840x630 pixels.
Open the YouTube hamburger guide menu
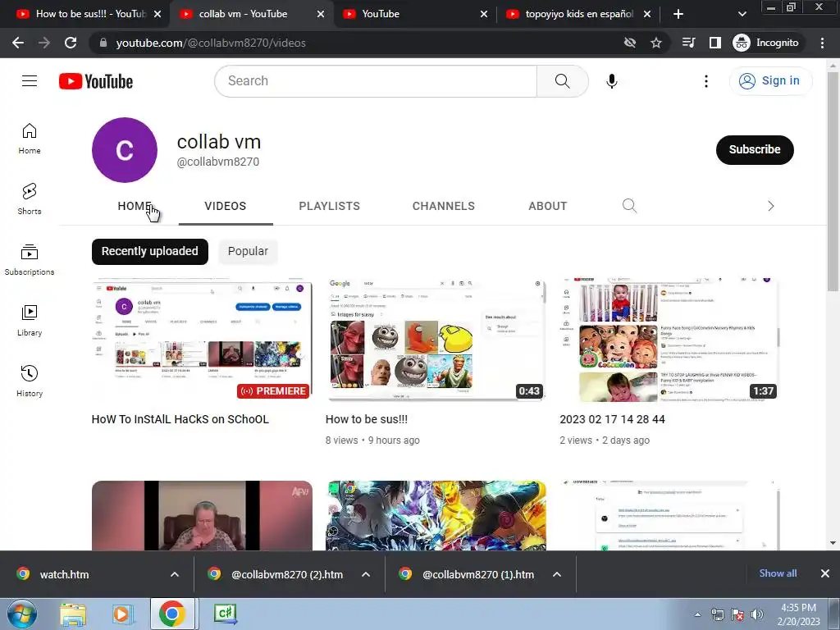point(30,81)
